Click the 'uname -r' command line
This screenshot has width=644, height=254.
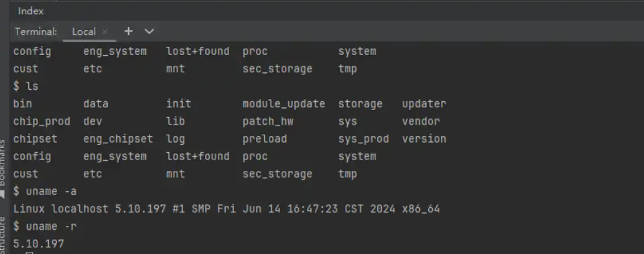coord(45,227)
